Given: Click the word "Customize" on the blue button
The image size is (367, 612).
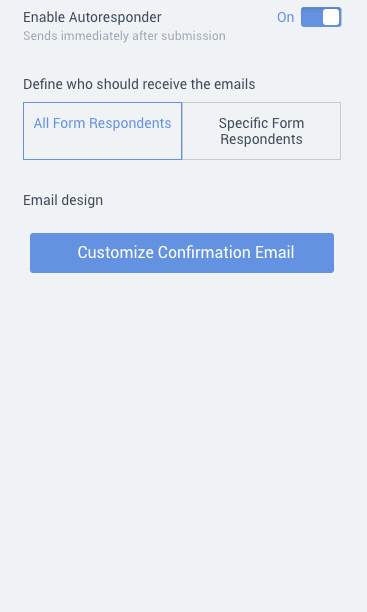Looking at the screenshot, I should pos(116,253).
